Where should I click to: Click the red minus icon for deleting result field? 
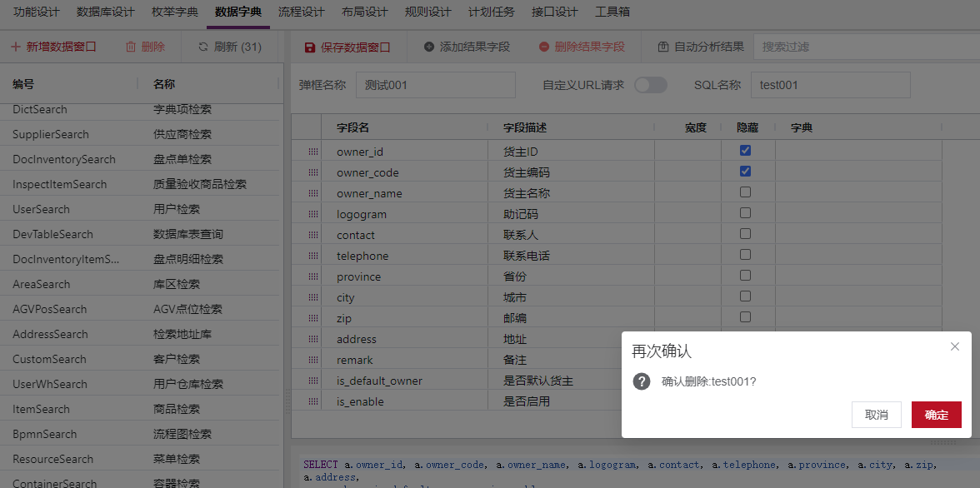[544, 47]
